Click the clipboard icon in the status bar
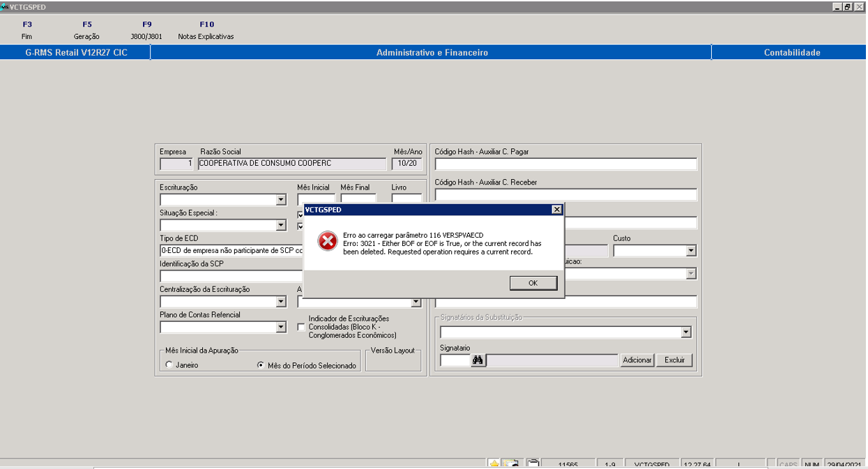Screen dimensions: 868x469 click(x=533, y=464)
